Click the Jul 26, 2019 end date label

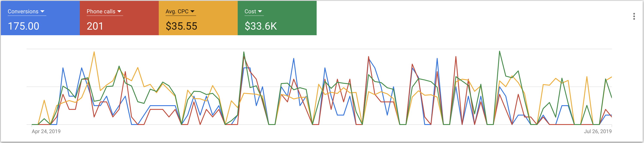click(x=597, y=131)
